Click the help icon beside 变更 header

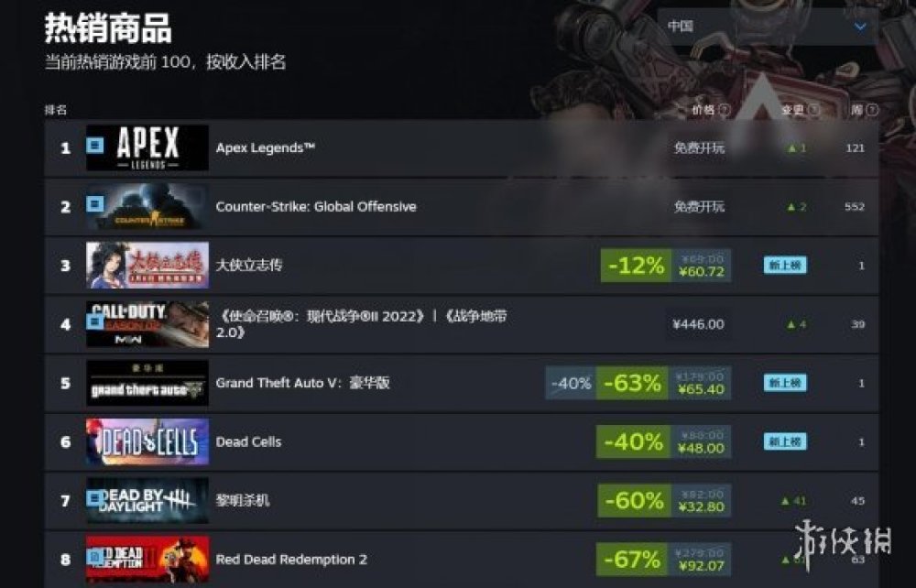813,110
